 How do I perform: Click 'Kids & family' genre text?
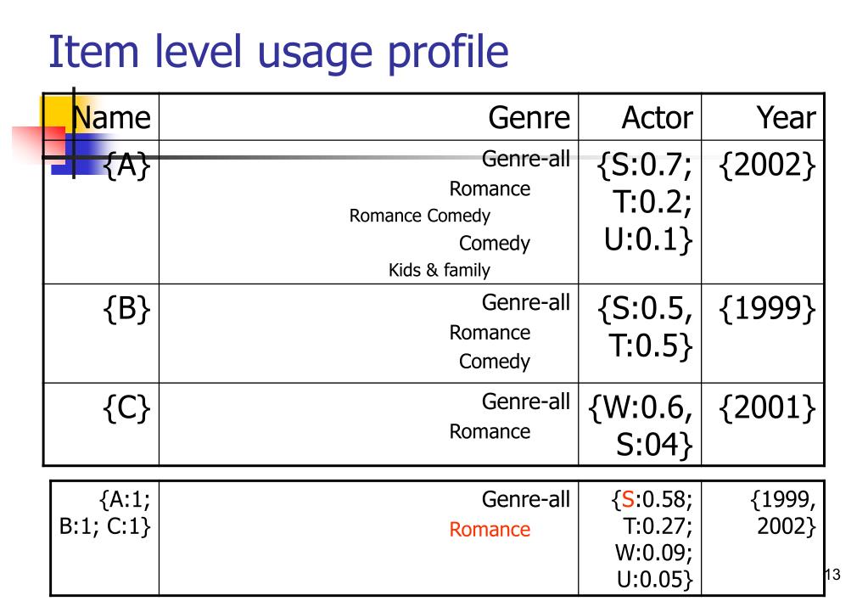tap(439, 270)
